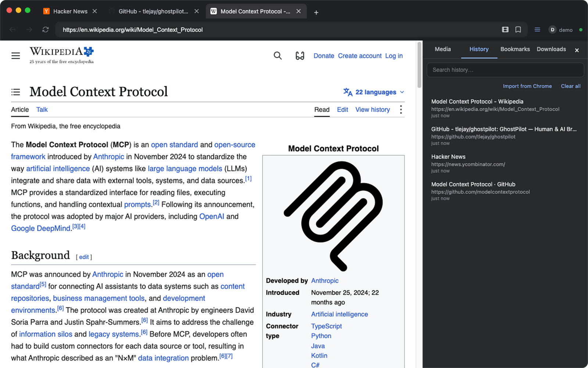Open the more options kebab menu

[401, 110]
